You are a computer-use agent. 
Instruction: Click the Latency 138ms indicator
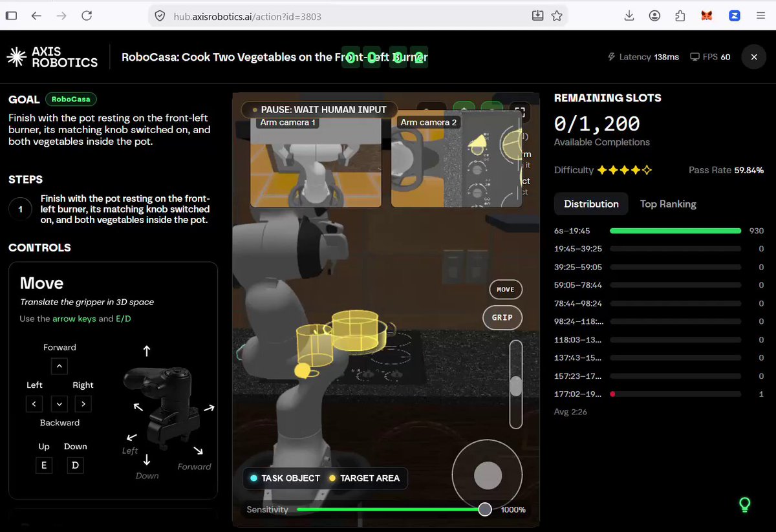[x=643, y=57]
